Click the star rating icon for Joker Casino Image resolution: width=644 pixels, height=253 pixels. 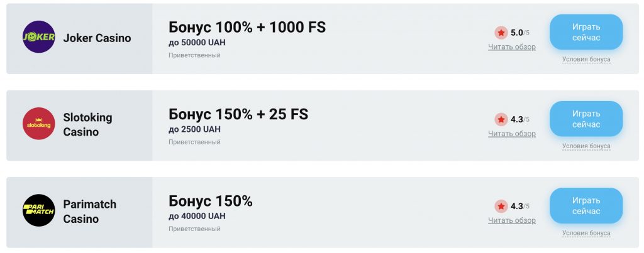[x=501, y=33]
